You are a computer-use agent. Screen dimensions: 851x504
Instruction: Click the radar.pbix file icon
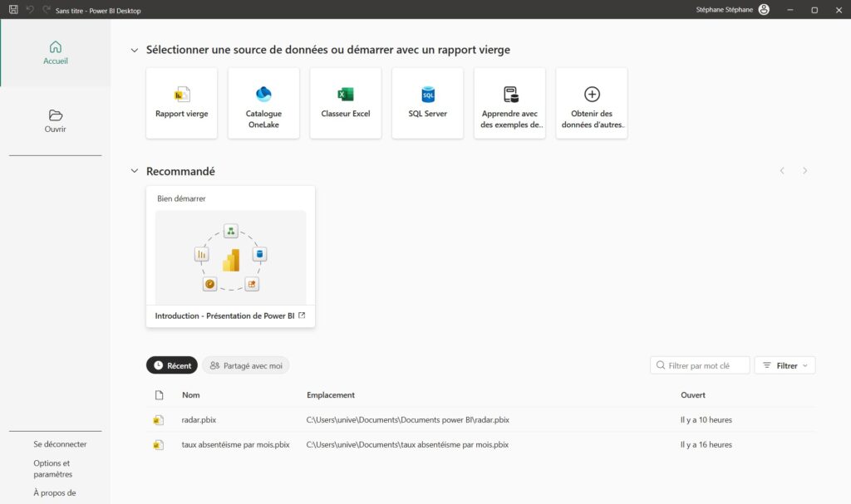point(158,420)
